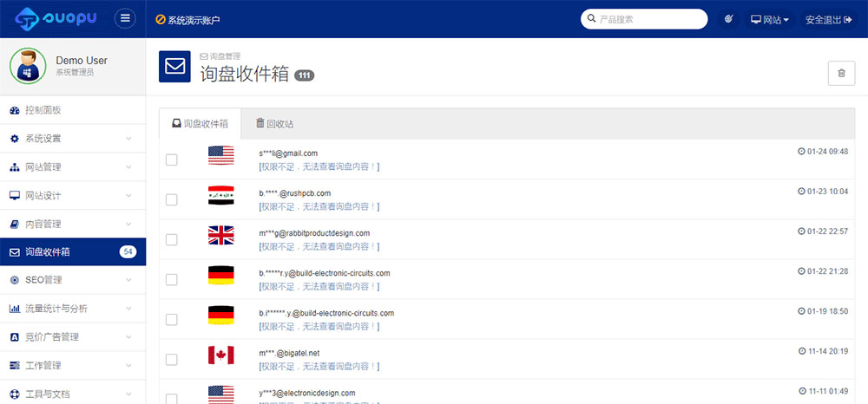Expand the 网站设计 sidebar chevron
The image size is (868, 404).
(x=128, y=196)
